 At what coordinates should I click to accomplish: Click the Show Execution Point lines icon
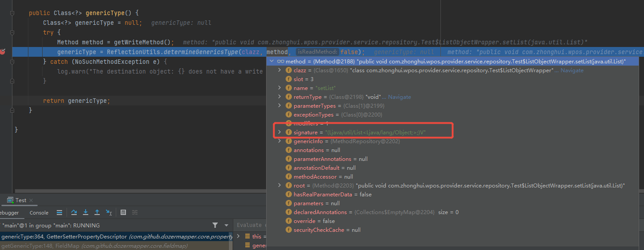59,213
